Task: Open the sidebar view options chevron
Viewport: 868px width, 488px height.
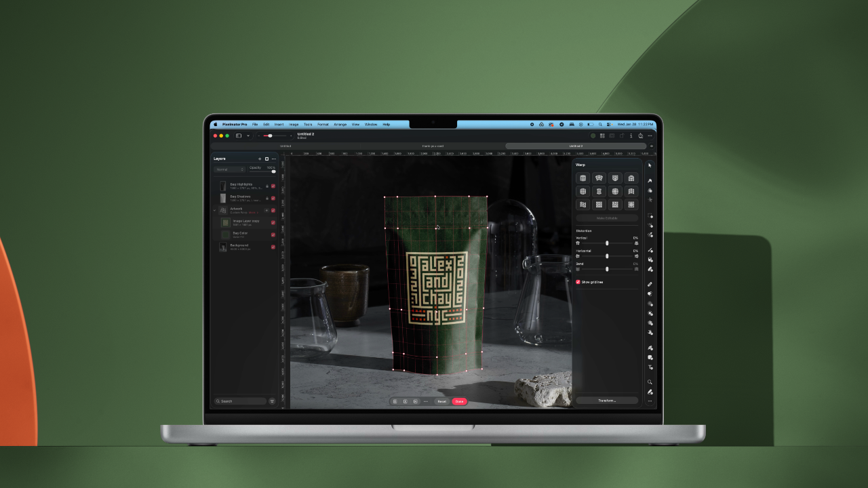Action: 248,136
